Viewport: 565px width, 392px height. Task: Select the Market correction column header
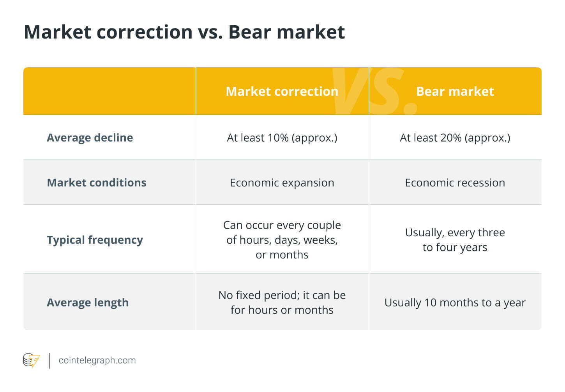(x=282, y=91)
